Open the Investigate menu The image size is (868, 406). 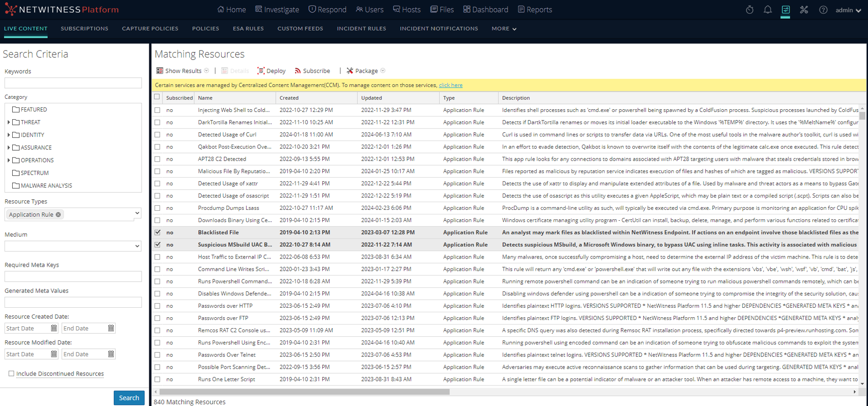click(277, 10)
